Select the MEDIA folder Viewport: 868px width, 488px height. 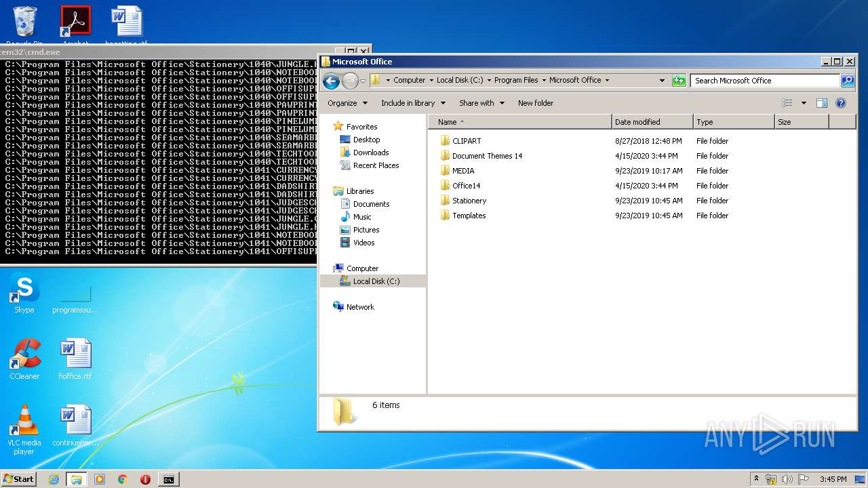pyautogui.click(x=463, y=171)
